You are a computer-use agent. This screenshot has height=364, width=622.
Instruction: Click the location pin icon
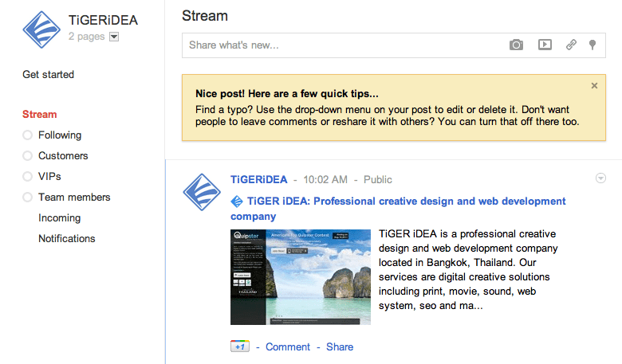point(592,45)
